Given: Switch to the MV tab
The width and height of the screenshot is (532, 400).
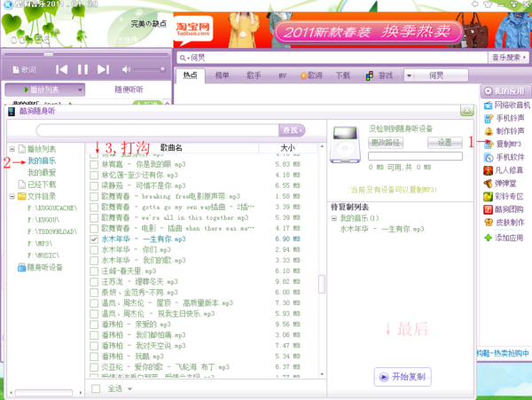Looking at the screenshot, I should pos(283,75).
